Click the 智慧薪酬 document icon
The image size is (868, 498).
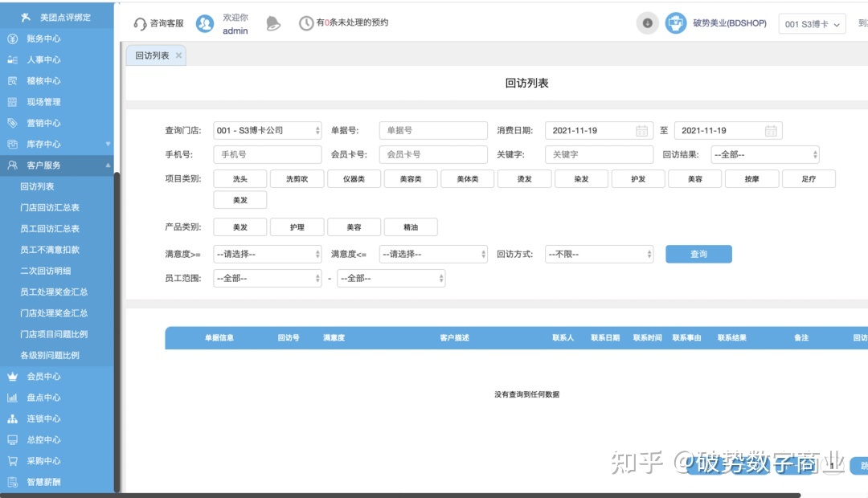pos(12,481)
